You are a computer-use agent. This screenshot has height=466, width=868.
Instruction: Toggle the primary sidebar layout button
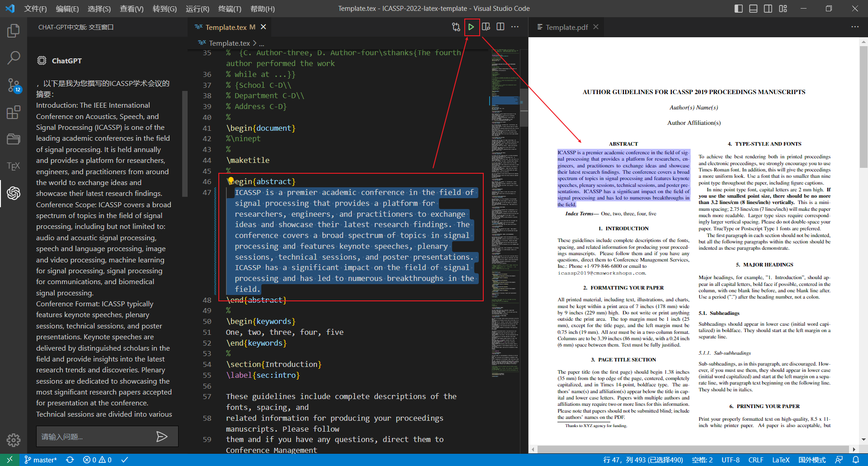pyautogui.click(x=739, y=9)
